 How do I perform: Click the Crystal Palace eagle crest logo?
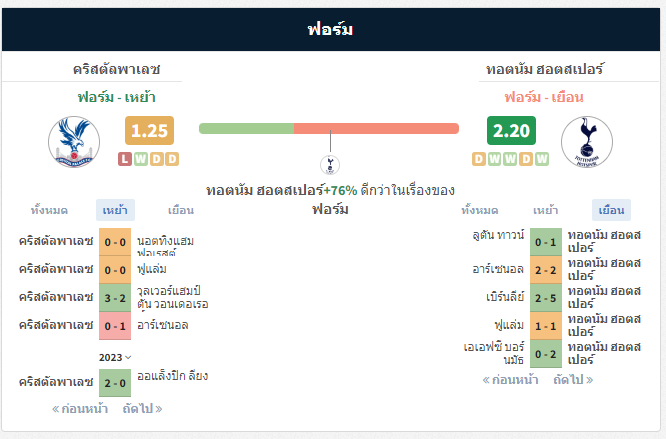[74, 142]
